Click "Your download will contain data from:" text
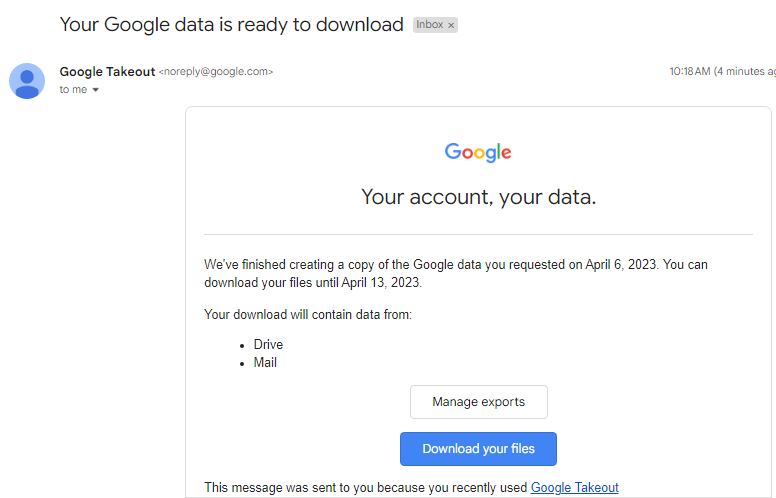Screen dimensions: 776x498 pyautogui.click(x=308, y=315)
